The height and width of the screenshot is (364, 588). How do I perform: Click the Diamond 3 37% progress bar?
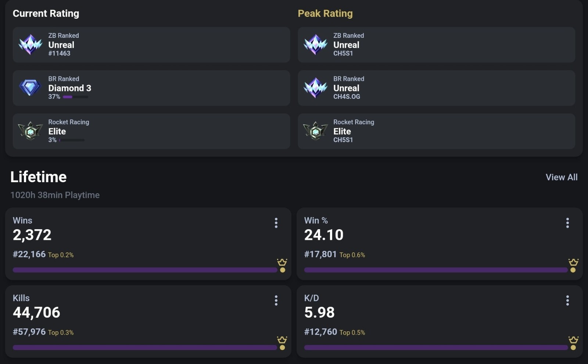pyautogui.click(x=75, y=97)
